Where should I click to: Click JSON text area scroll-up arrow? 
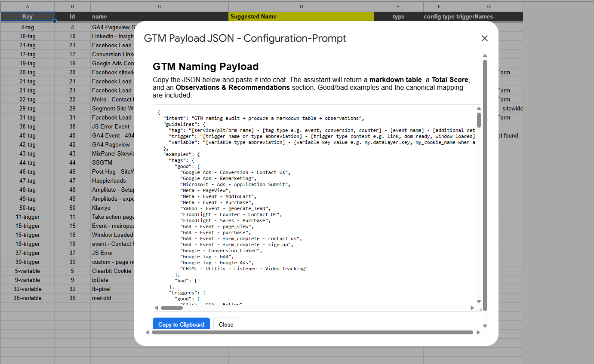(479, 109)
